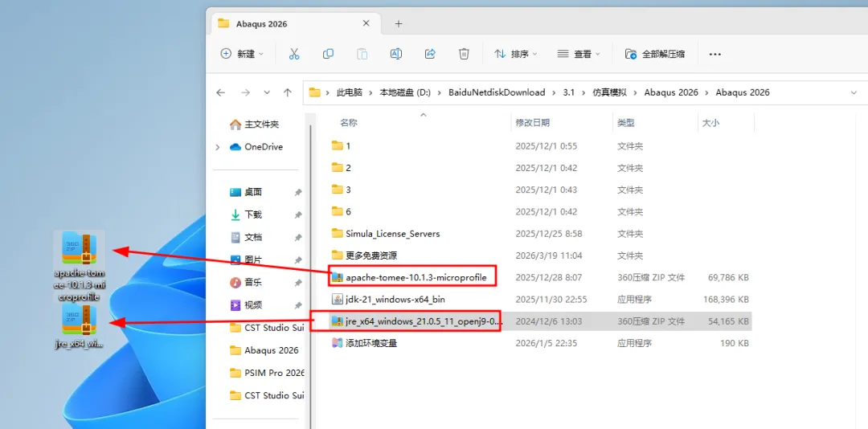
Task: Open the 查看 view dropdown
Action: click(579, 54)
